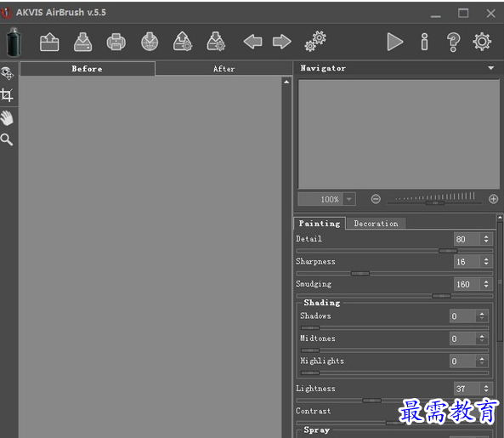Open help with the question mark icon

click(x=453, y=43)
